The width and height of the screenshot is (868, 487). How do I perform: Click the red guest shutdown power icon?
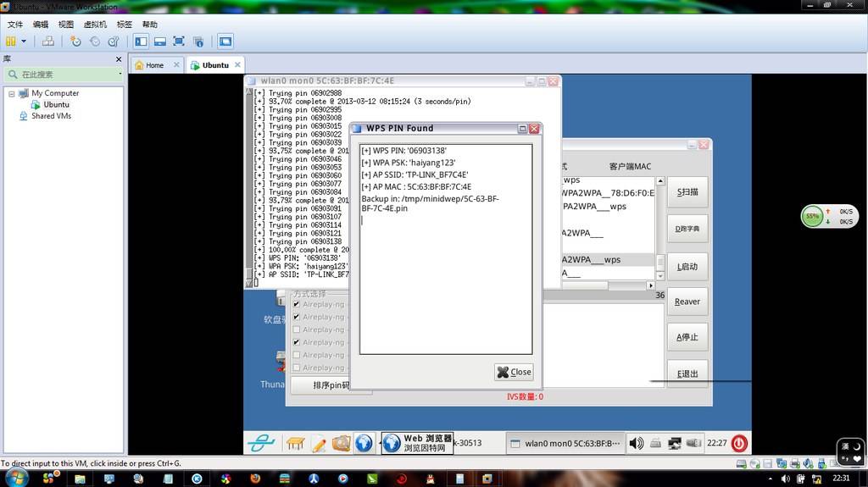[x=739, y=443]
